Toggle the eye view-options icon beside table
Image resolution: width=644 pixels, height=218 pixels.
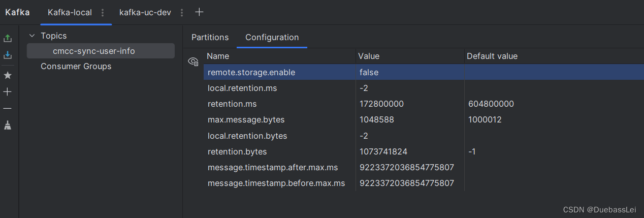193,62
